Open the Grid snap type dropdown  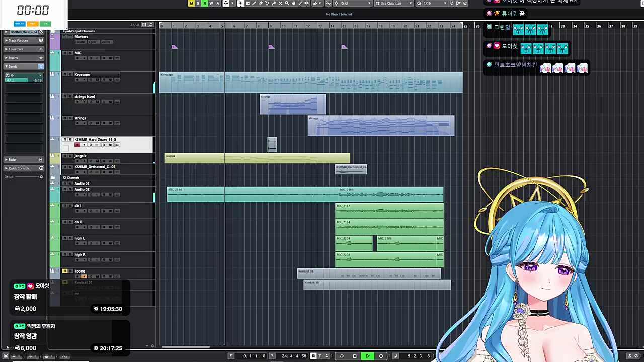[355, 3]
